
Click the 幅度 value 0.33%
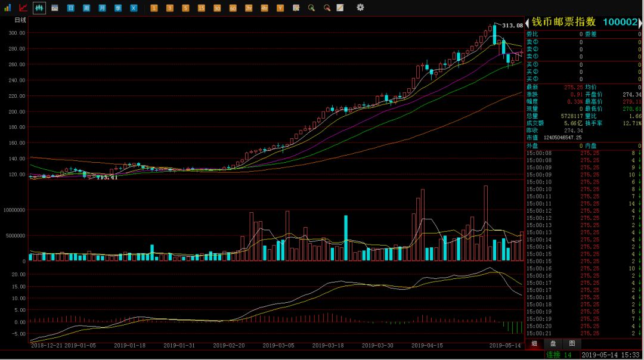tap(575, 101)
